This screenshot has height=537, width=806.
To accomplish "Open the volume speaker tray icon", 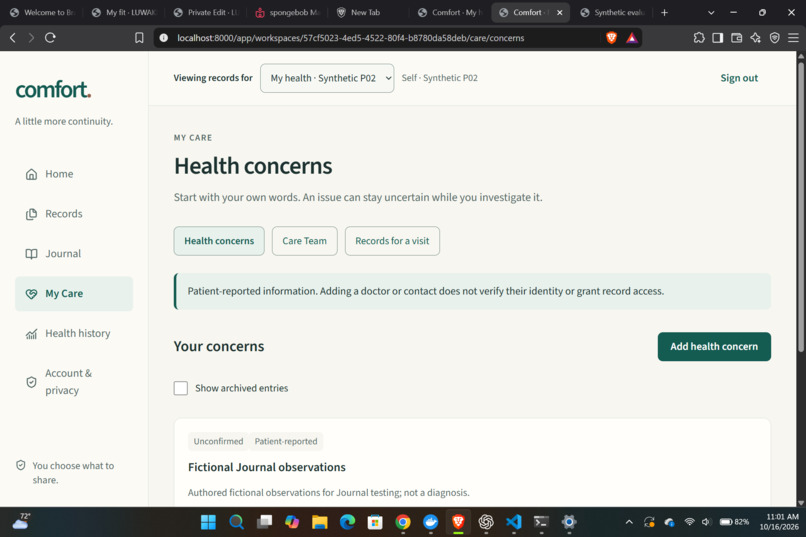I will (x=706, y=522).
